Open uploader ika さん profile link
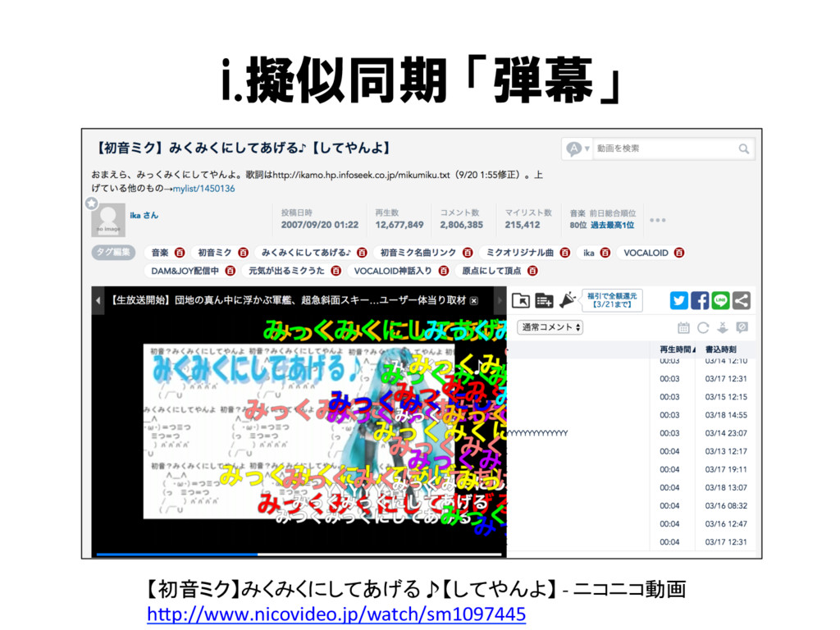 click(144, 216)
